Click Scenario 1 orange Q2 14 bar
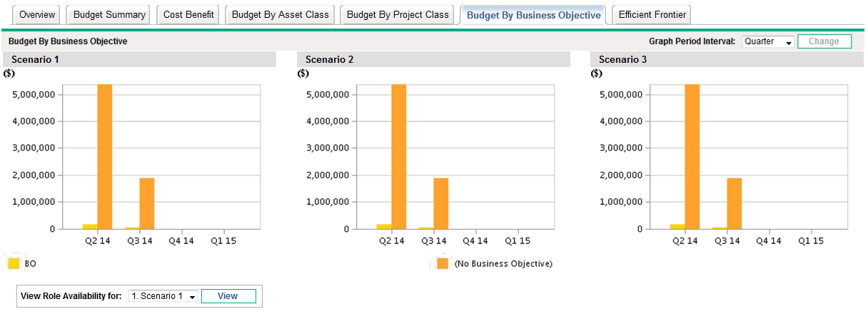The width and height of the screenshot is (868, 319). pyautogui.click(x=104, y=157)
